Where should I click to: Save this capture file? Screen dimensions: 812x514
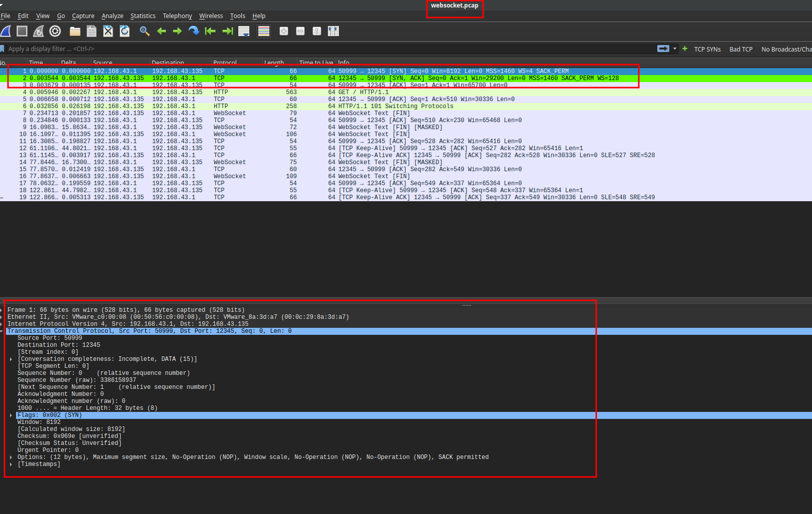pos(92,31)
